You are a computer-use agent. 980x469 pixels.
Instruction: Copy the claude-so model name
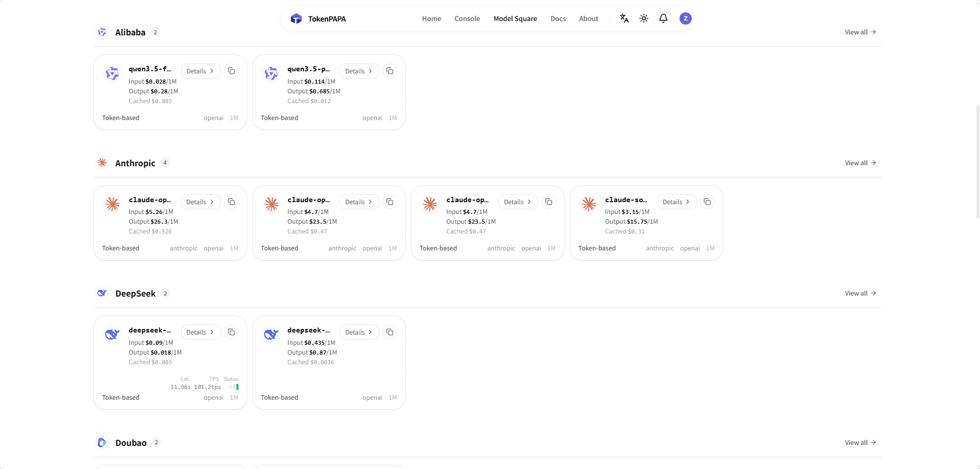pos(707,202)
